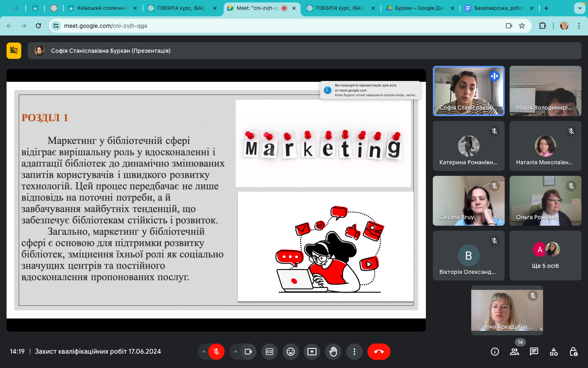This screenshot has height=368, width=588.
Task: Unmute the microphone in the call bar
Action: point(216,352)
